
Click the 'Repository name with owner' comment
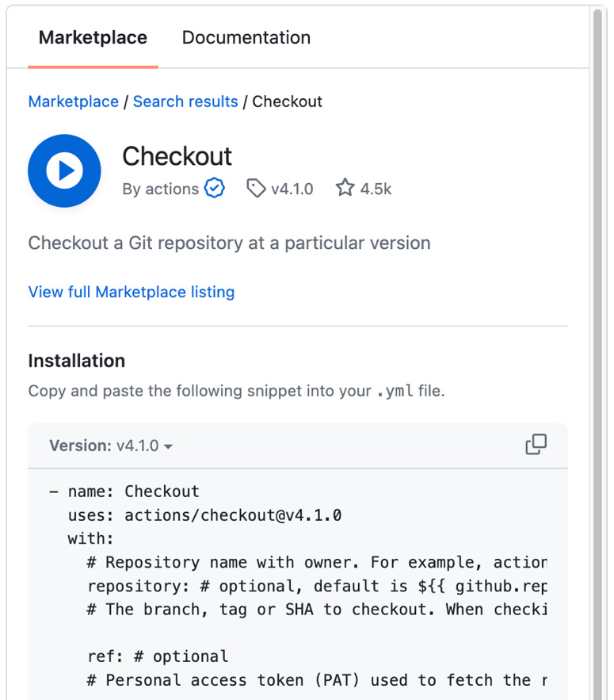click(x=317, y=563)
